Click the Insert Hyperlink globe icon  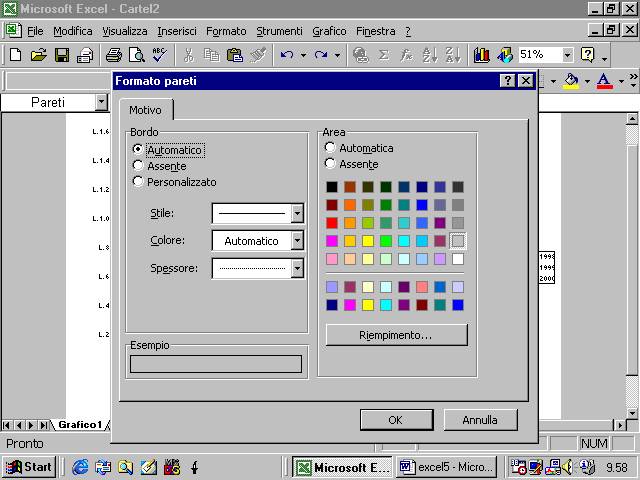(361, 55)
